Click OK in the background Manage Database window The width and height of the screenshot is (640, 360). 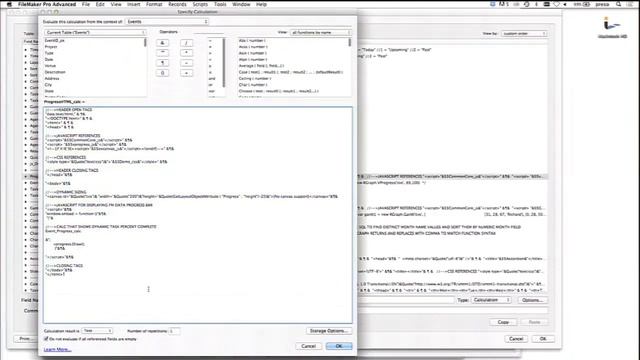click(x=543, y=339)
